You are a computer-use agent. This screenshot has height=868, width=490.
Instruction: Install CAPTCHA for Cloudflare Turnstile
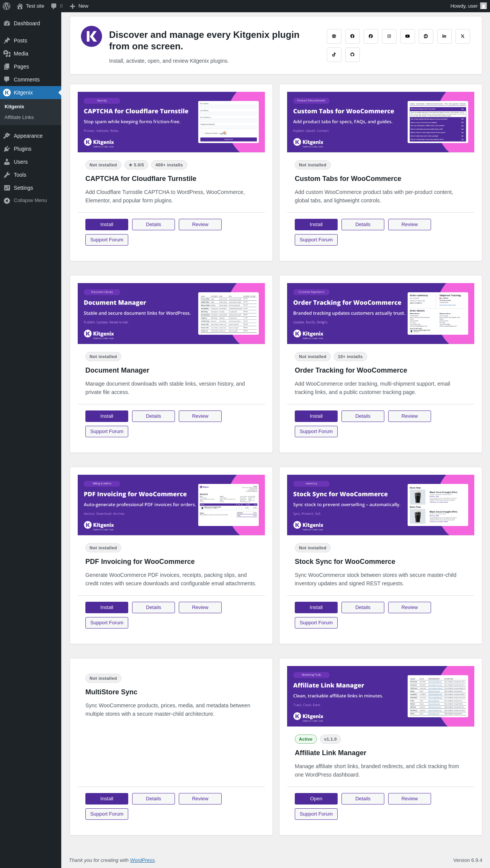[107, 225]
